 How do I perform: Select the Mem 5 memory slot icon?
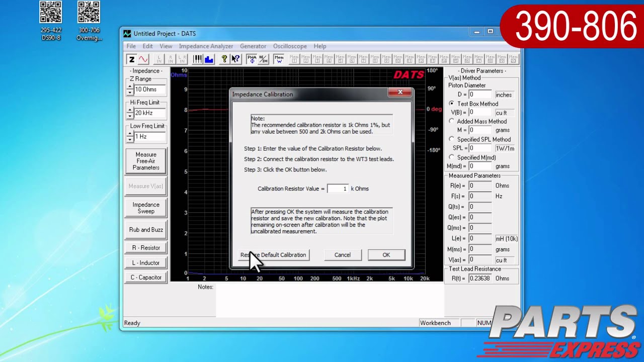[x=341, y=59]
